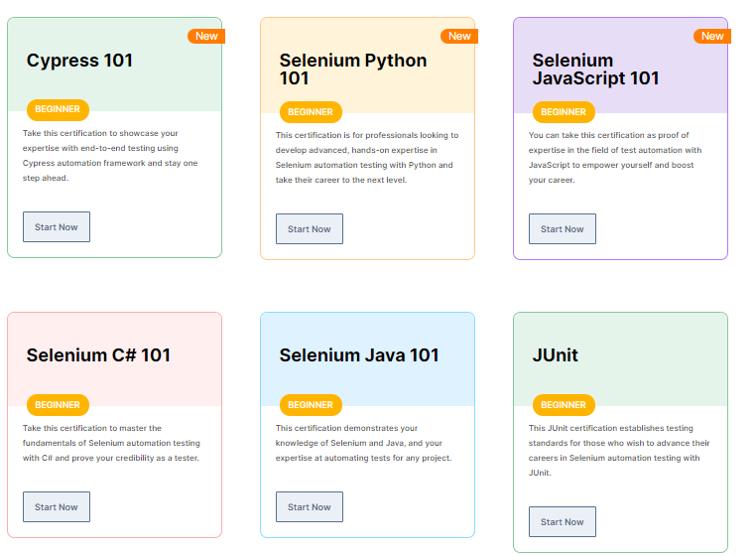Start the Selenium JavaScript 101 certification
Viewport: 756px width, 556px height.
(563, 229)
